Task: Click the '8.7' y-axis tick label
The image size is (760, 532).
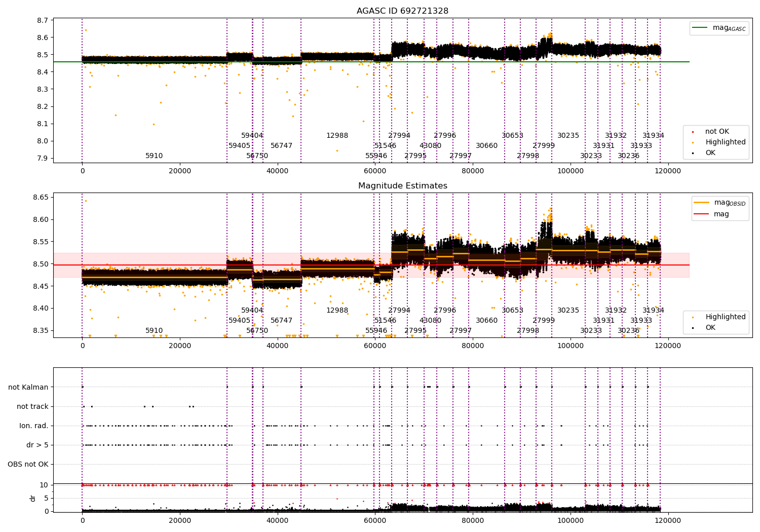Action: tap(43, 21)
